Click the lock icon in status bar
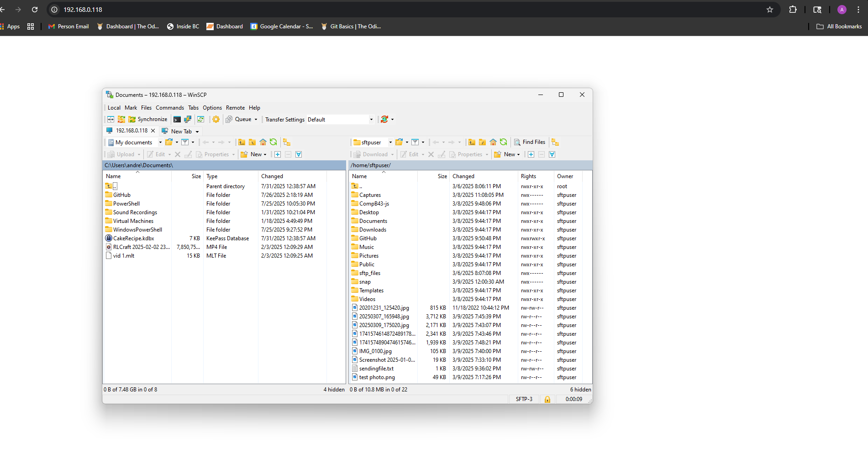Viewport: 868px width, 449px height. (x=547, y=399)
